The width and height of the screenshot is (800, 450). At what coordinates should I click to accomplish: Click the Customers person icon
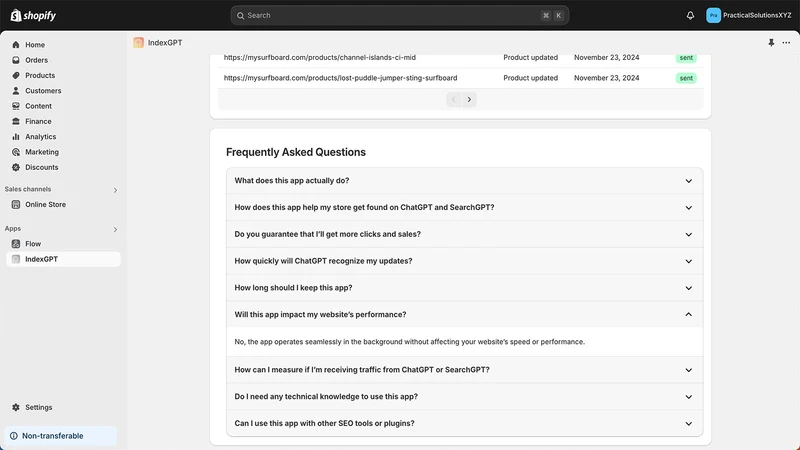point(16,91)
